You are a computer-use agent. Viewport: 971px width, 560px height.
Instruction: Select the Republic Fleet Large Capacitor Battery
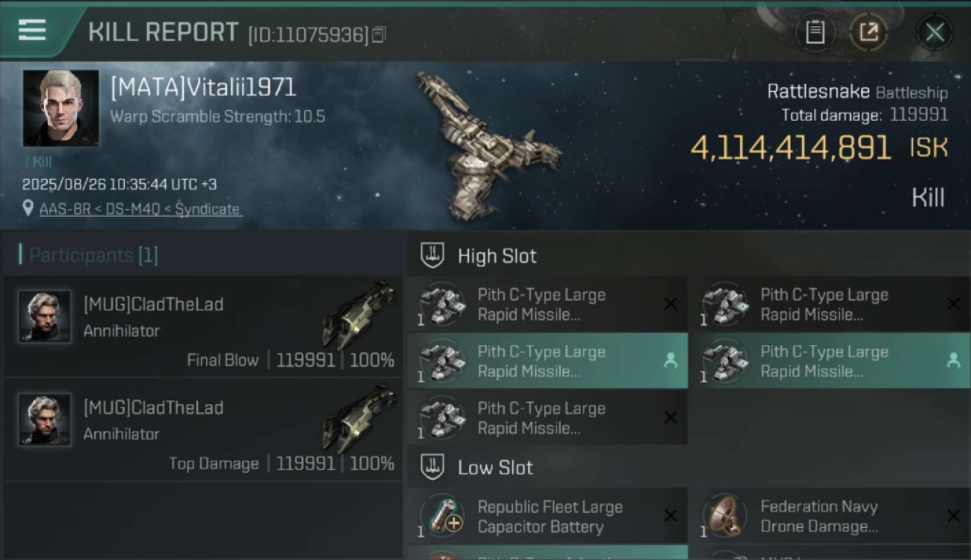point(547,516)
